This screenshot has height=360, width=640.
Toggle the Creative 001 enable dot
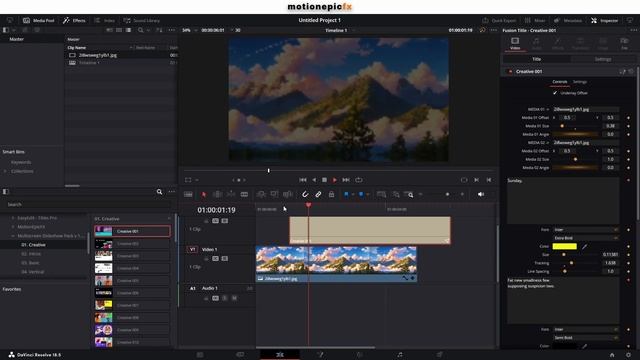pos(509,71)
